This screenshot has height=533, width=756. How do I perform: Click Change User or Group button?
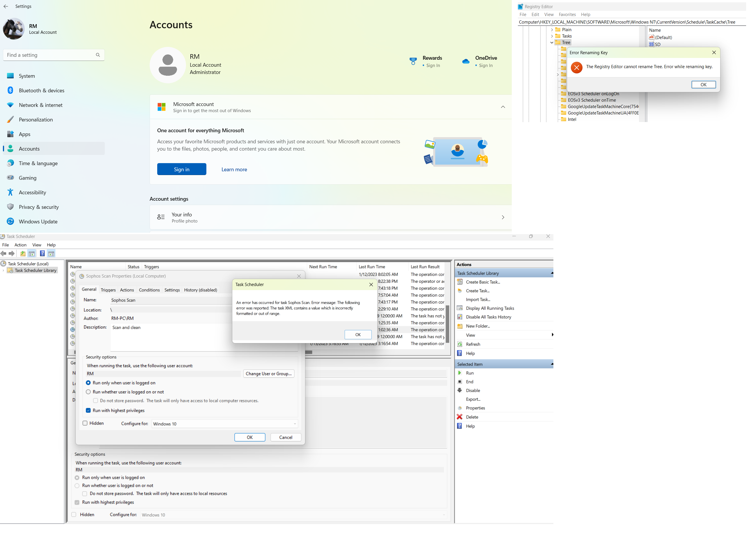pos(268,374)
